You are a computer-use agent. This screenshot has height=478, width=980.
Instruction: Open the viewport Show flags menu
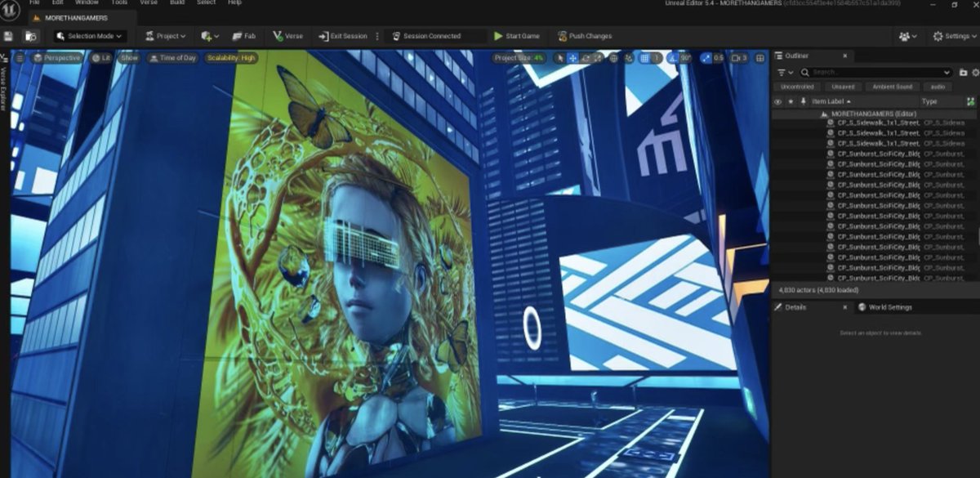pos(129,58)
